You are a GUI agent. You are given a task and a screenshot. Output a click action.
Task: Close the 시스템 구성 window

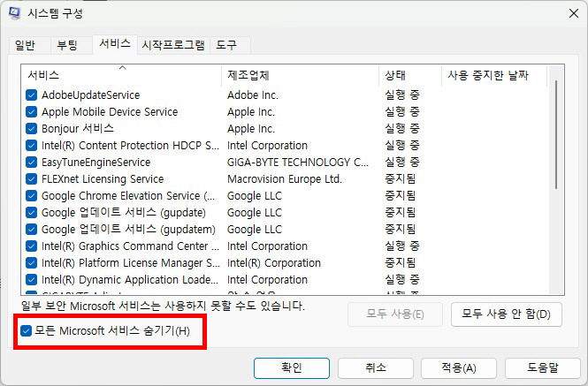coord(573,13)
